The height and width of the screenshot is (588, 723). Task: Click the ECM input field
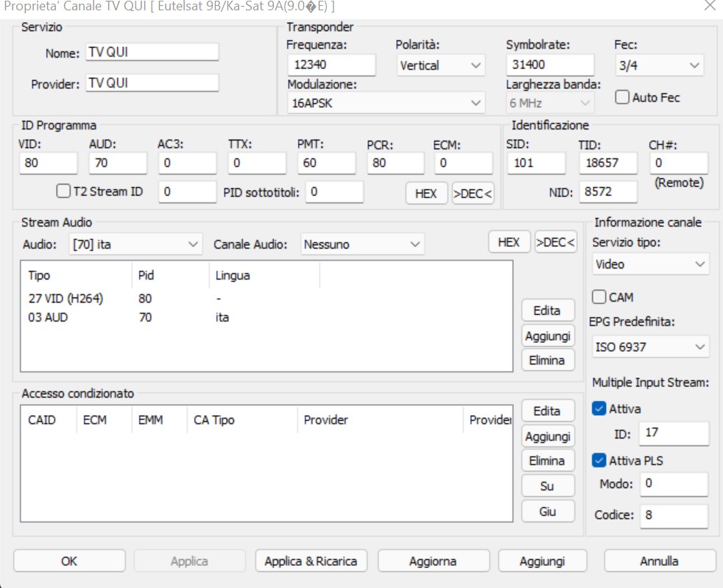(x=463, y=163)
